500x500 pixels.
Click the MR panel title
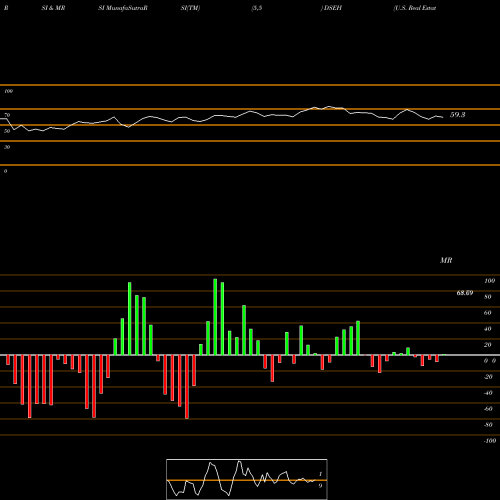click(446, 260)
